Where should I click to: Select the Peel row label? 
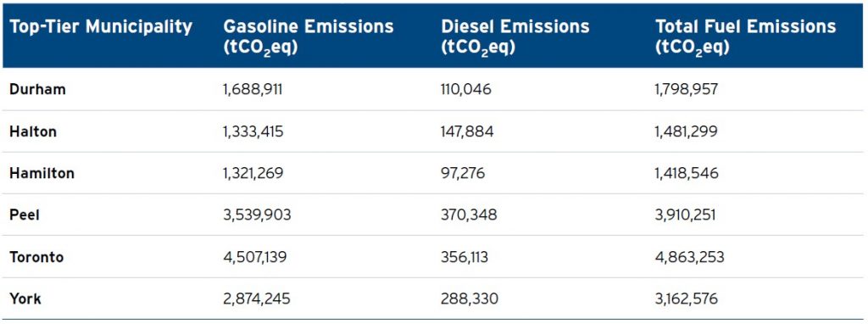[25, 215]
